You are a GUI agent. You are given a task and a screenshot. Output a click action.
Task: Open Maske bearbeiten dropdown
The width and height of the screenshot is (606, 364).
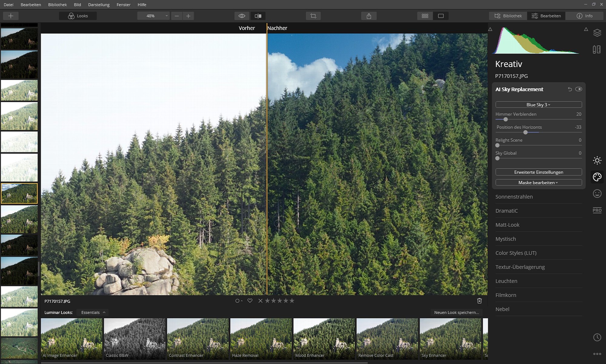pyautogui.click(x=538, y=182)
